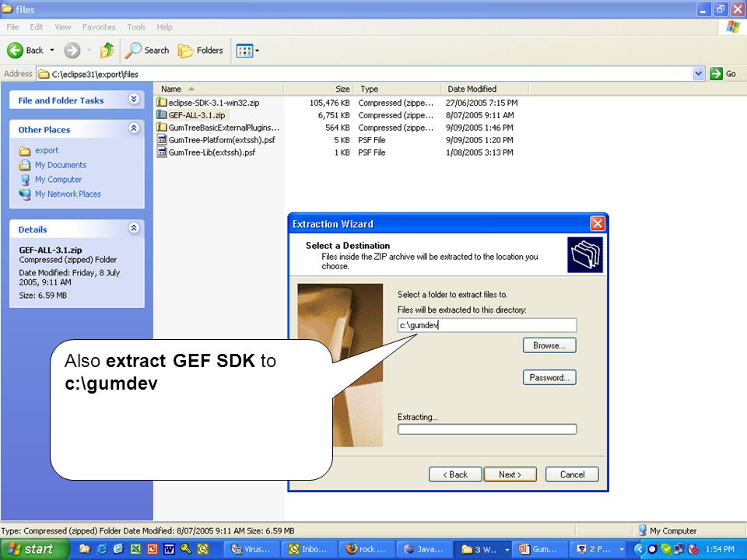Cancel the Extraction Wizard
Screen dimensions: 747x560
tap(572, 474)
